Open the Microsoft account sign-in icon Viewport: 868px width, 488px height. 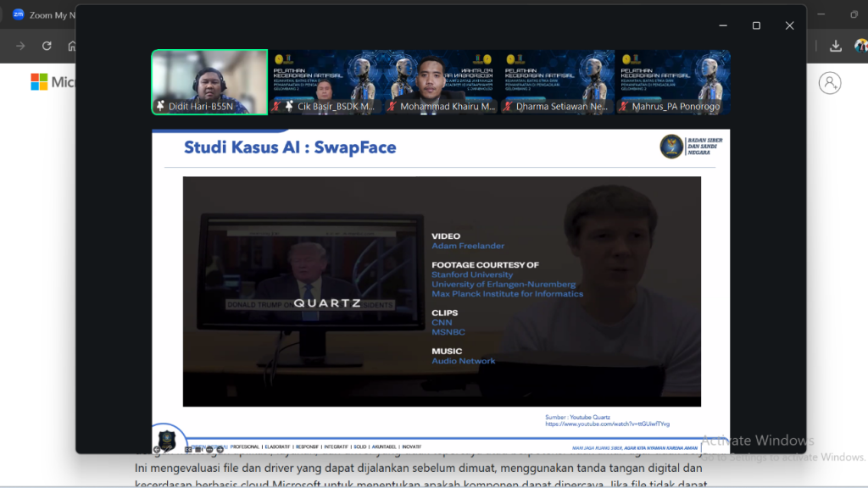[x=830, y=83]
